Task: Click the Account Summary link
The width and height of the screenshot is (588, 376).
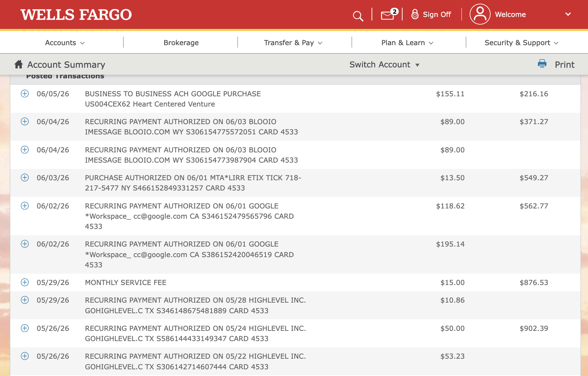Action: click(x=66, y=65)
